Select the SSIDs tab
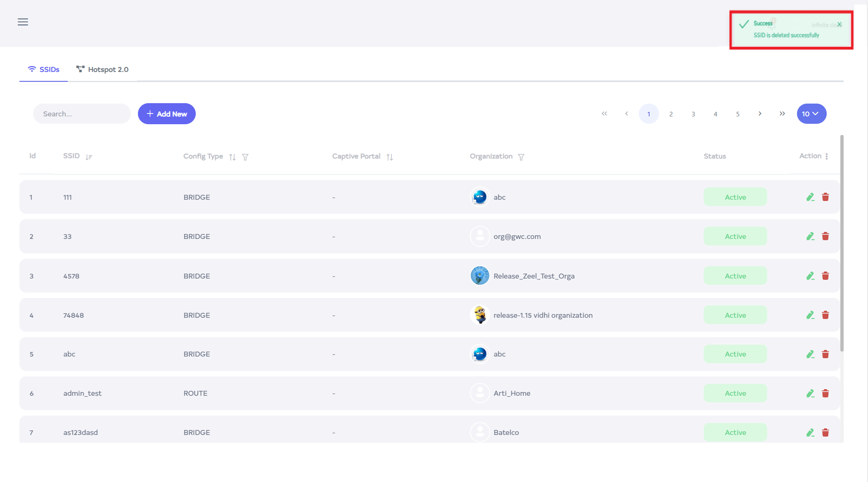 coord(44,69)
